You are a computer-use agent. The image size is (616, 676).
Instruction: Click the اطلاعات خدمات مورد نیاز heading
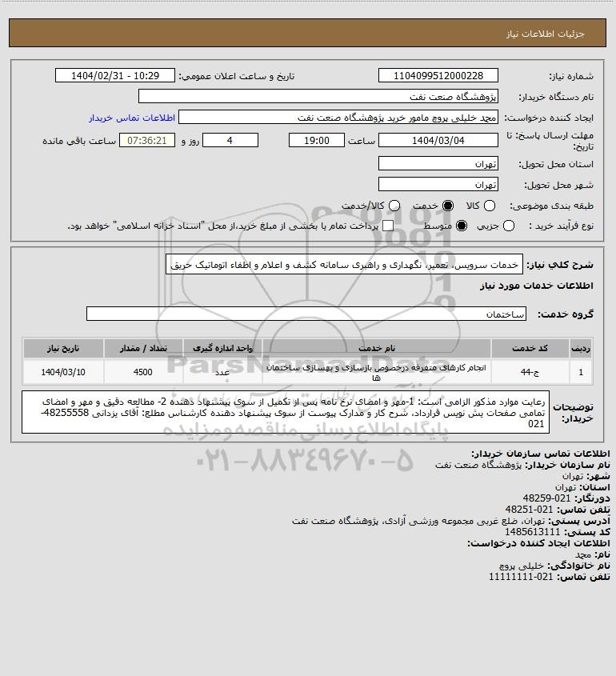click(536, 286)
